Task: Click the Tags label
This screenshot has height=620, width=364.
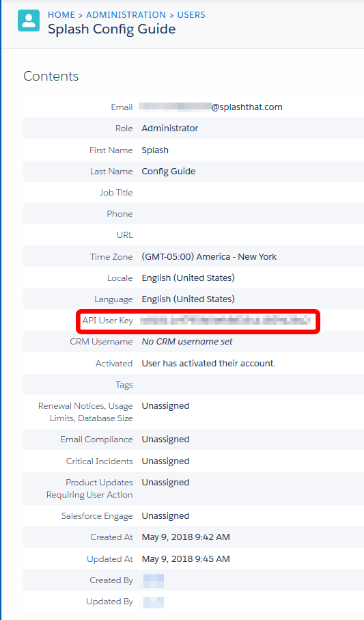Action: (x=124, y=385)
